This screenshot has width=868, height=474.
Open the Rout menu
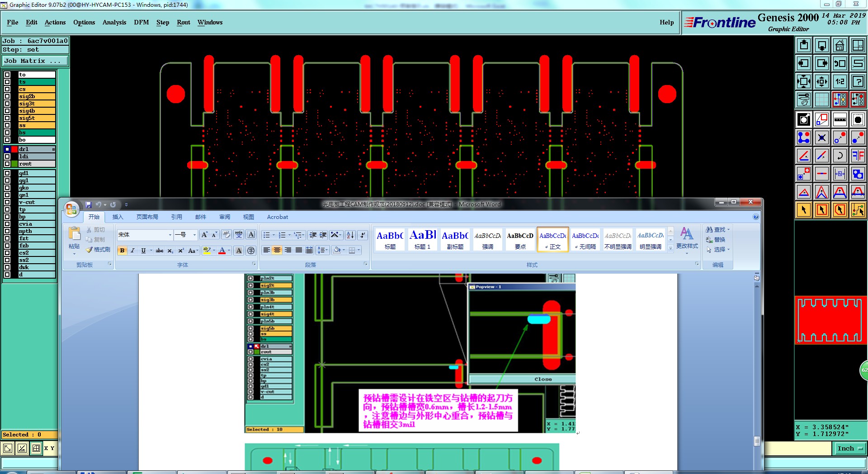pos(184,22)
